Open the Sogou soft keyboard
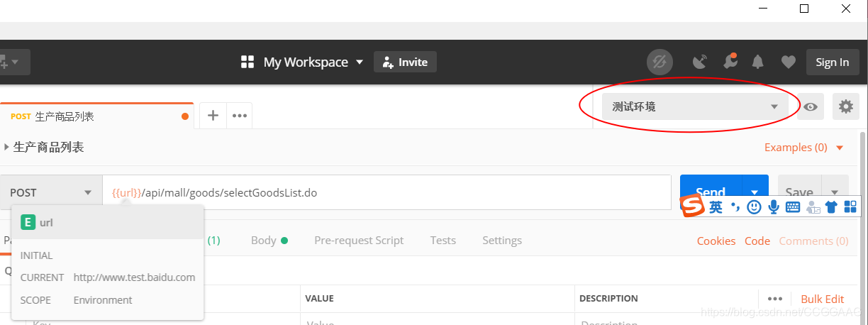Screen dimensions: 868x325 (793, 207)
